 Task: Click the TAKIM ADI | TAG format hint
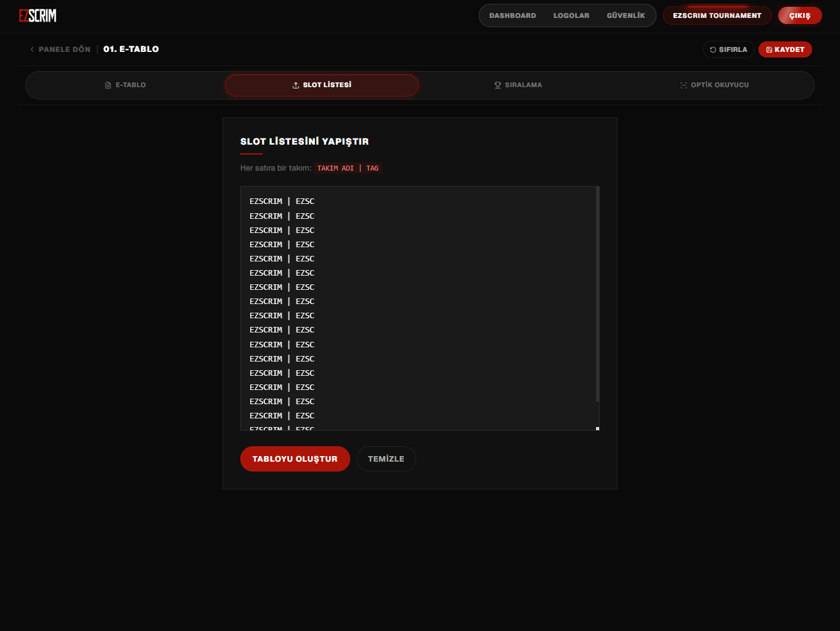click(x=348, y=168)
